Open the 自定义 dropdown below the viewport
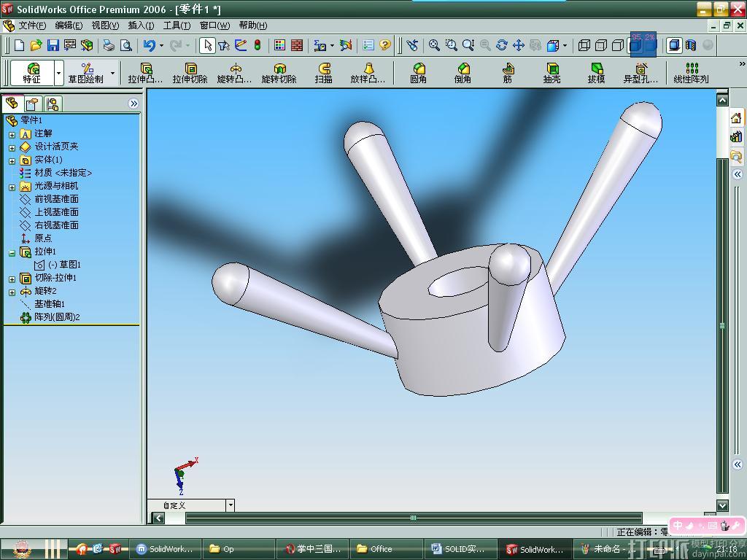Viewport: 747px width, 560px height. pos(230,505)
